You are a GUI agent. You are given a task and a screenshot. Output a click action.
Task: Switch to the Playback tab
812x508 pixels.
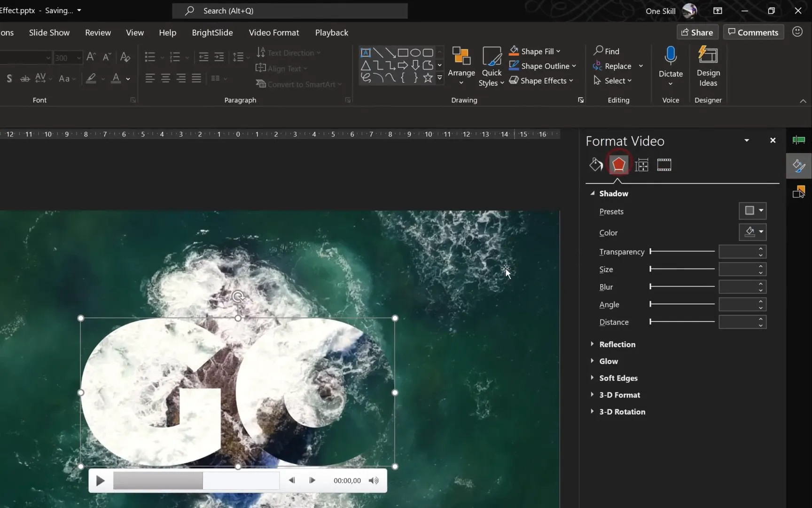point(331,32)
